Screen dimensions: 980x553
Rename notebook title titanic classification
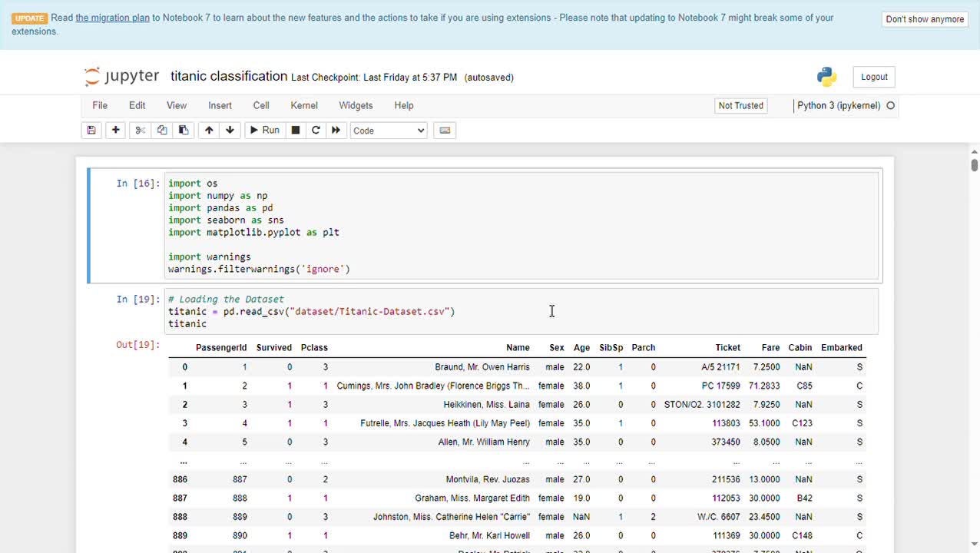point(229,76)
